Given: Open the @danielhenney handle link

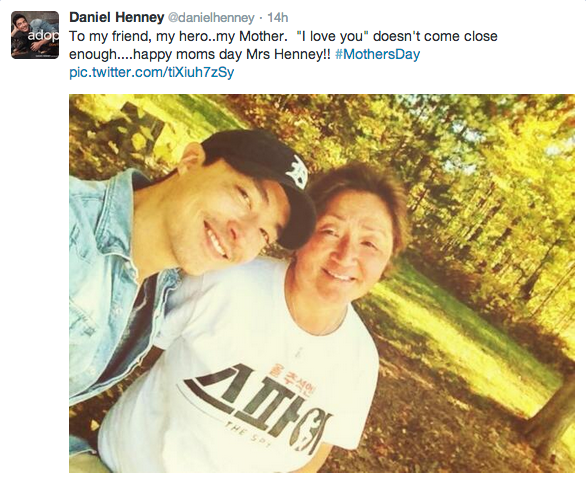Looking at the screenshot, I should click(211, 18).
